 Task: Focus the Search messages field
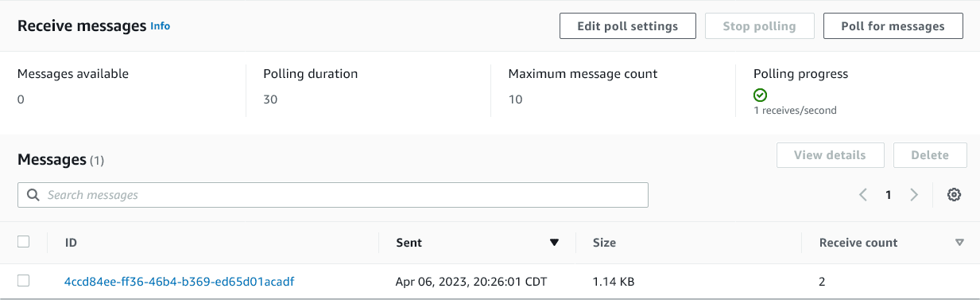pos(333,195)
